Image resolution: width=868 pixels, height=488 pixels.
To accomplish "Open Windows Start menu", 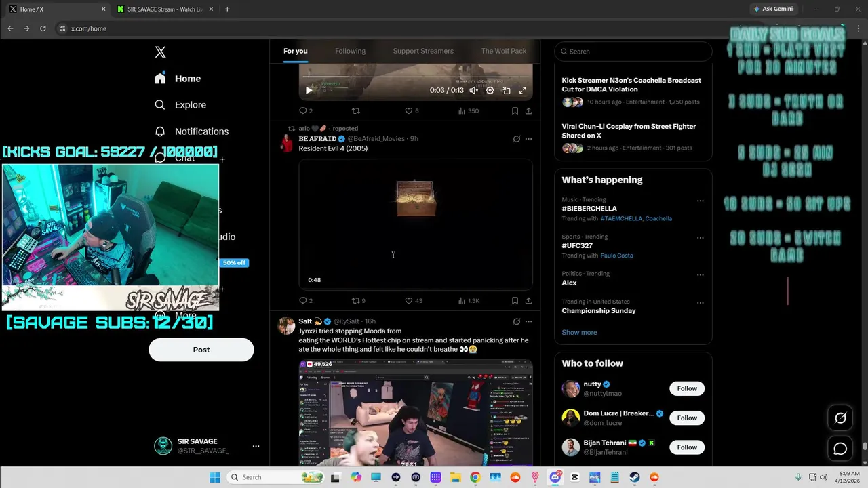I will click(x=214, y=477).
